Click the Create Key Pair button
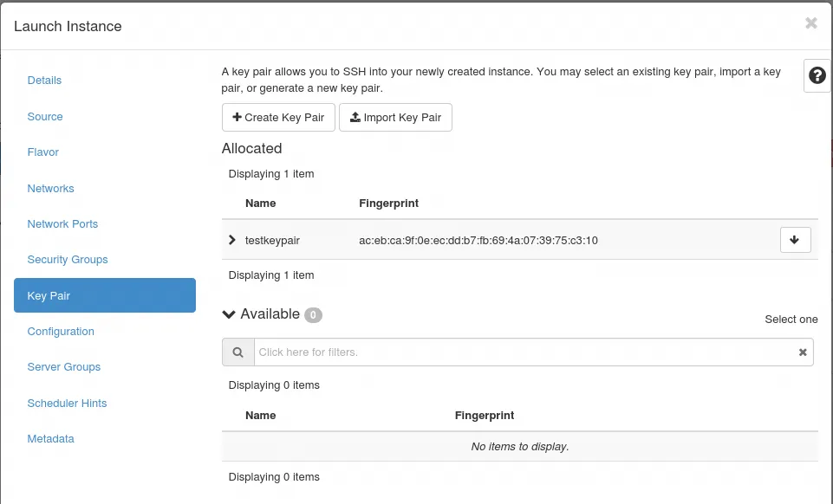Viewport: 833px width, 504px height. tap(278, 118)
